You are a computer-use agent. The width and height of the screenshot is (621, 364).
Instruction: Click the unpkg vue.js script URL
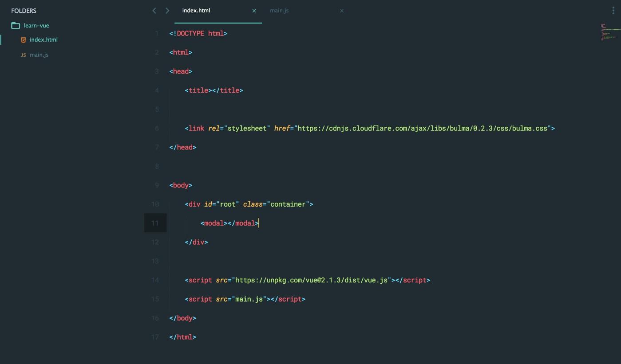pyautogui.click(x=312, y=280)
